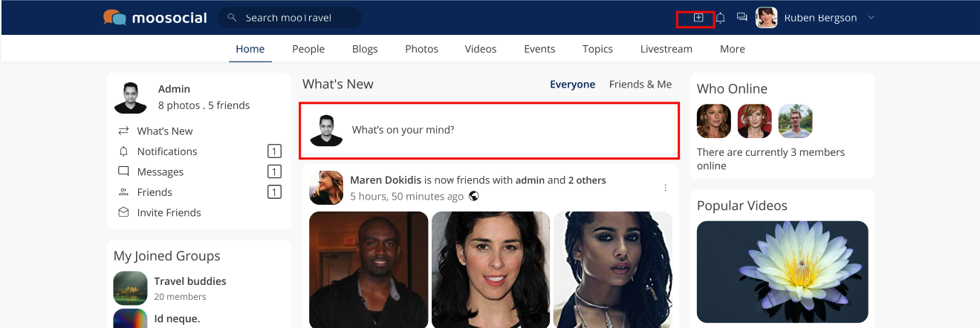Open the Videos tab

pos(481,49)
